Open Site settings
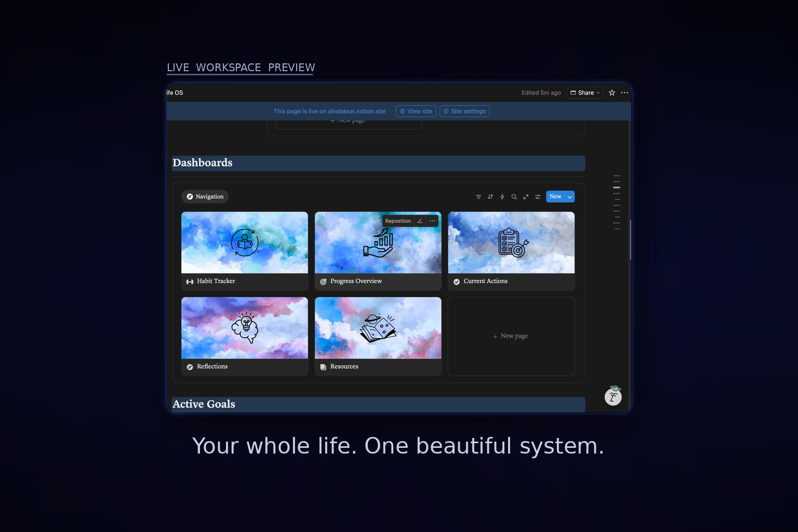This screenshot has height=532, width=798. point(464,111)
